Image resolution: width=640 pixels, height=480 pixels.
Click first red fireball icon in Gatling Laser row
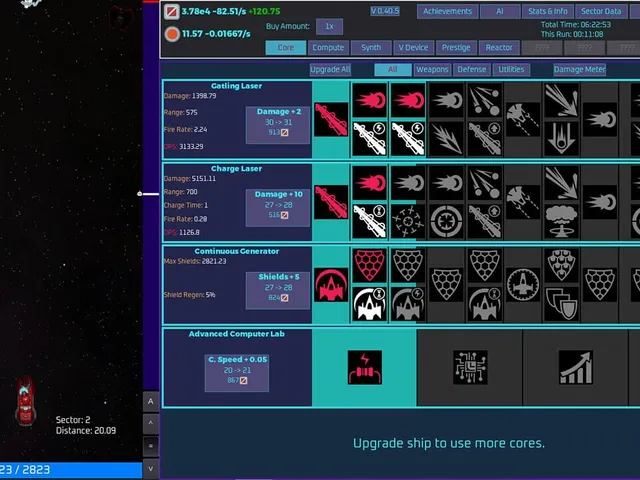[369, 100]
